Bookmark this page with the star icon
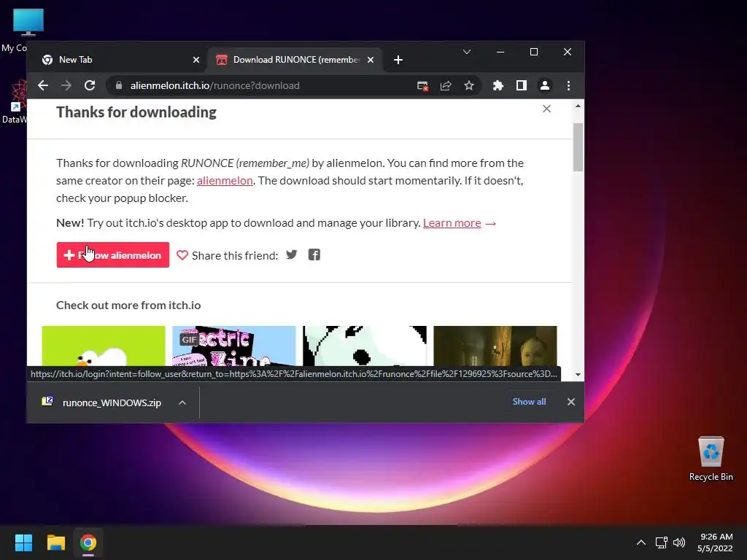This screenshot has width=747, height=560. [x=469, y=86]
